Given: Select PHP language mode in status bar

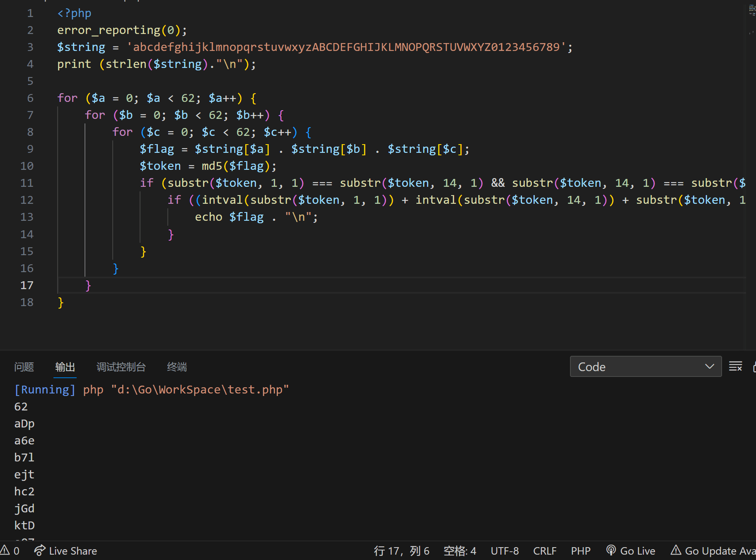Looking at the screenshot, I should [x=581, y=551].
